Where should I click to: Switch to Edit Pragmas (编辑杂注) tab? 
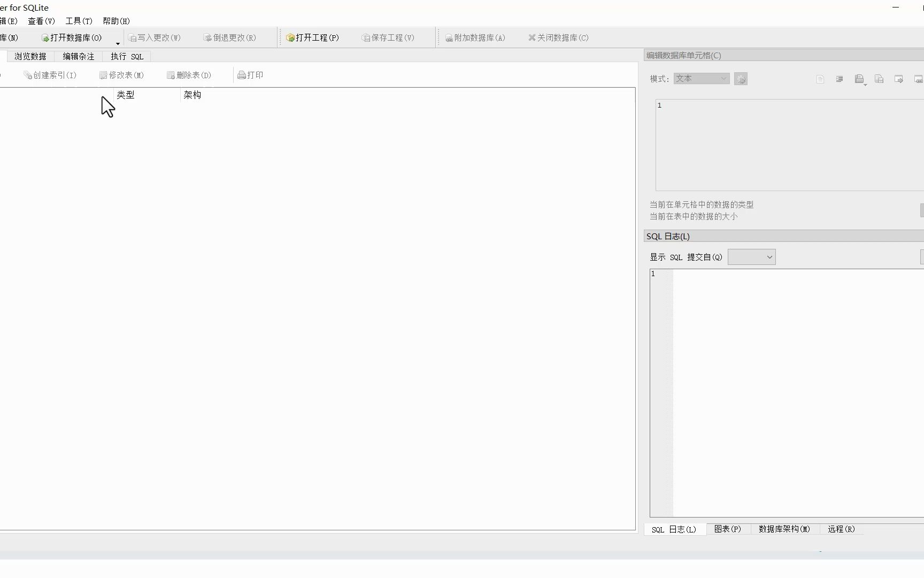pyautogui.click(x=78, y=56)
